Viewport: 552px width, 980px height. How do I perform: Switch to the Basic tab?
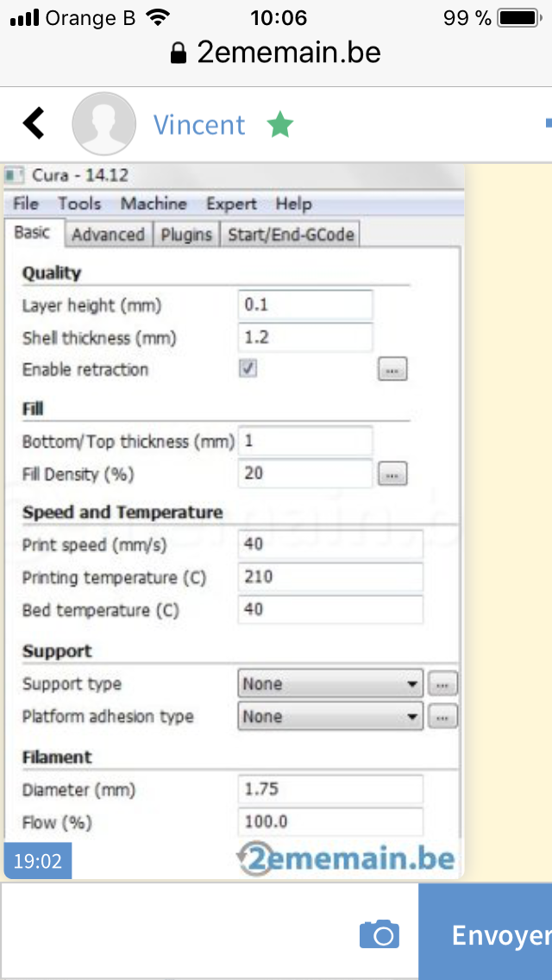[x=34, y=233]
